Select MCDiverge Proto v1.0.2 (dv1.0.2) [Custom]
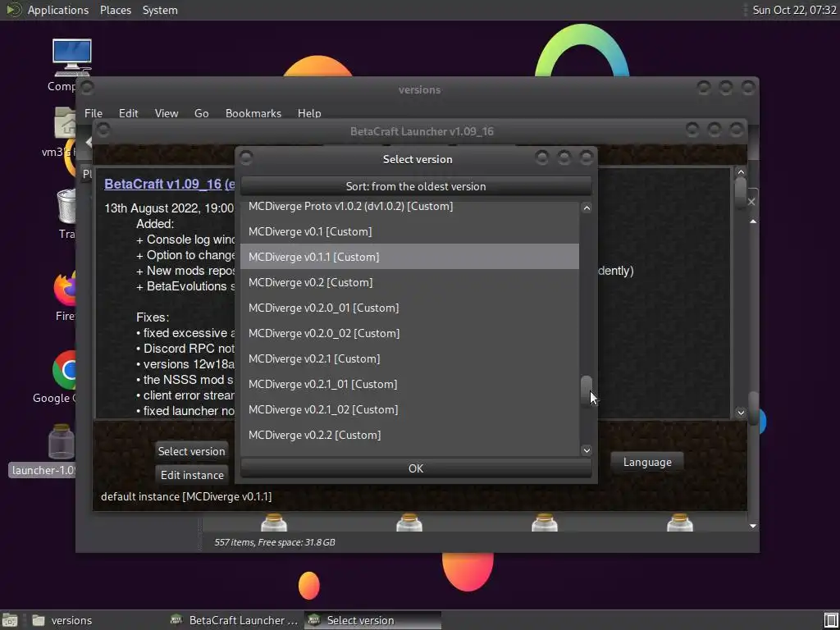The width and height of the screenshot is (840, 630). tap(409, 206)
